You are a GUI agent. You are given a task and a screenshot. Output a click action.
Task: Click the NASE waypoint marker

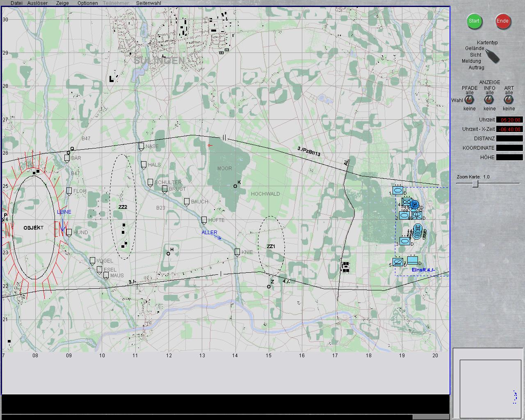coord(142,146)
